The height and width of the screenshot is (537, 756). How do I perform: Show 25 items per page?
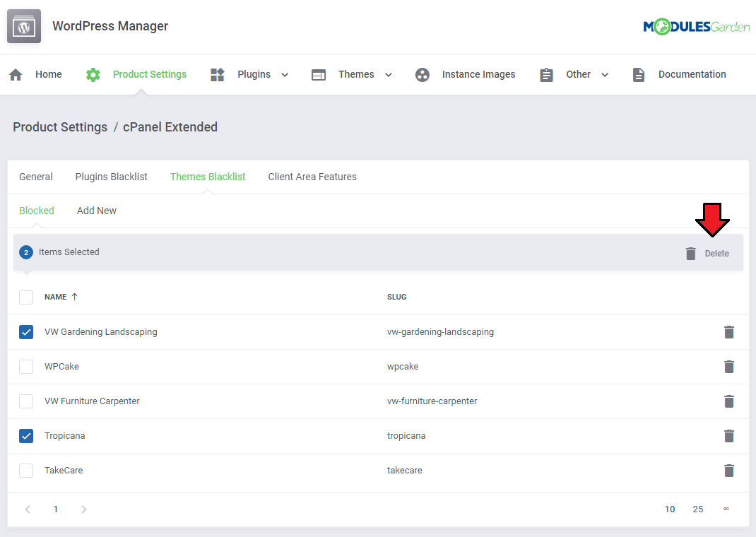point(698,509)
